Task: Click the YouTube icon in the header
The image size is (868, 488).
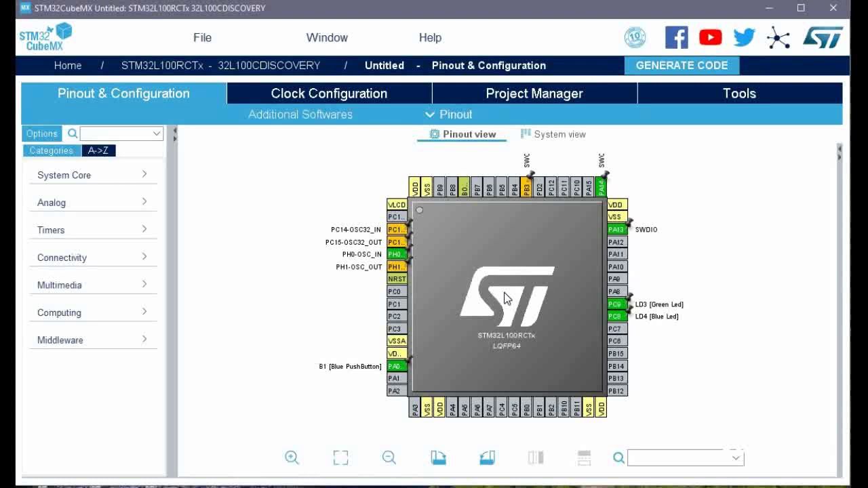Action: [710, 37]
